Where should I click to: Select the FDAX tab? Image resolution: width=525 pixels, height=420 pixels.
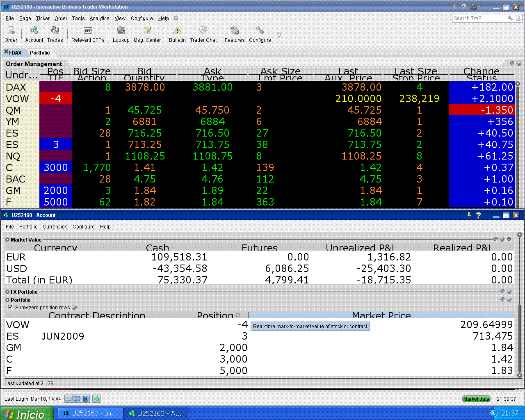[16, 52]
